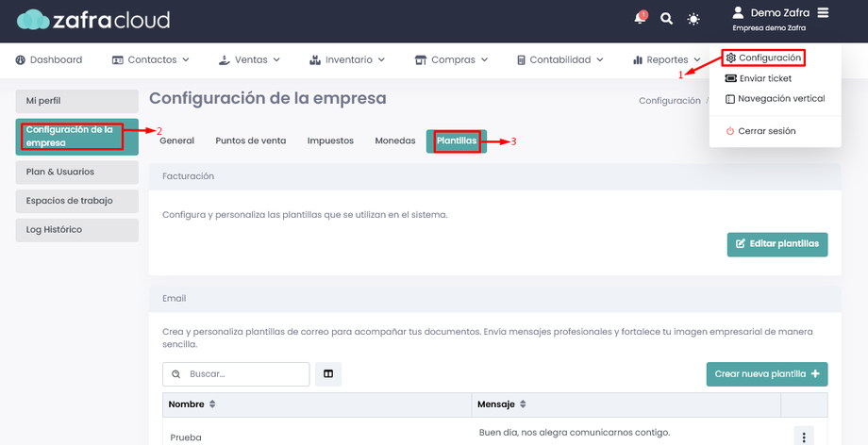
Task: Click the Configuración gear icon
Action: [x=730, y=58]
